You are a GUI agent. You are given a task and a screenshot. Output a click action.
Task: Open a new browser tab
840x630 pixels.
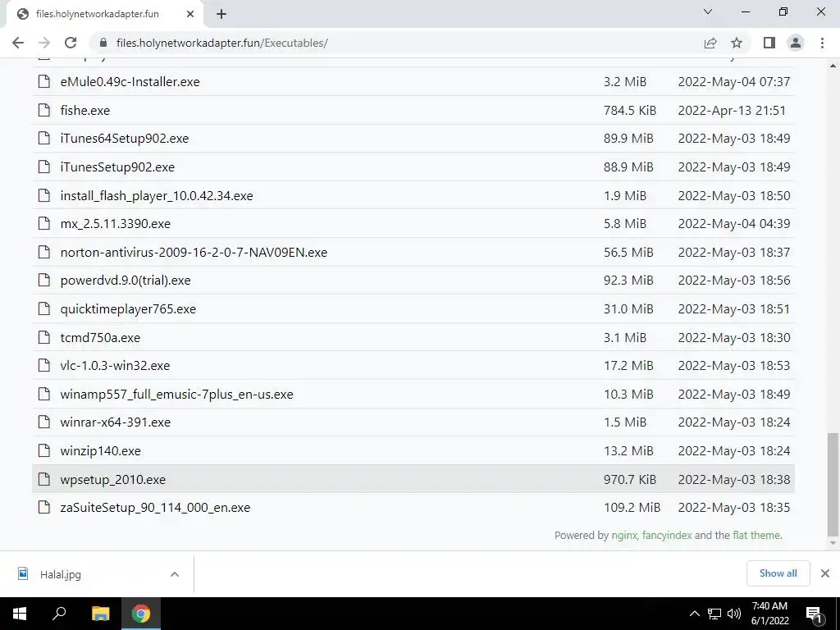[221, 15]
